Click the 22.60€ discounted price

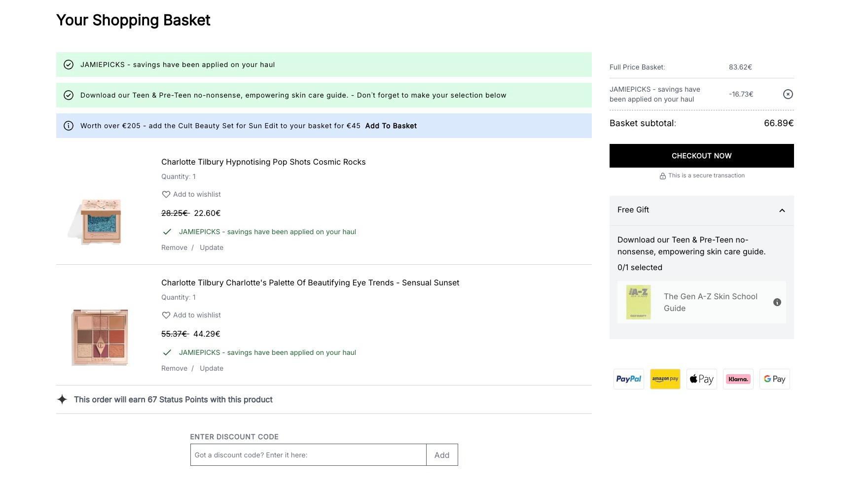click(207, 213)
